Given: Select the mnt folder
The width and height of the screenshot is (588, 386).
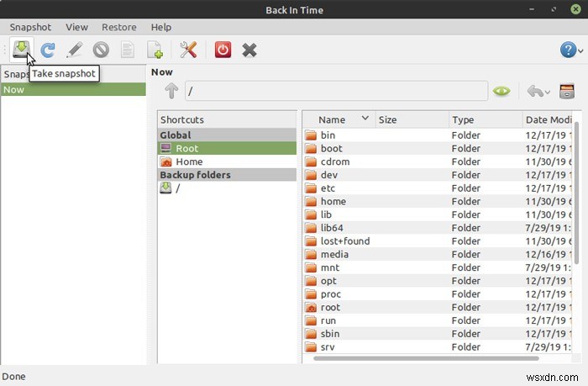Looking at the screenshot, I should pos(438,267).
